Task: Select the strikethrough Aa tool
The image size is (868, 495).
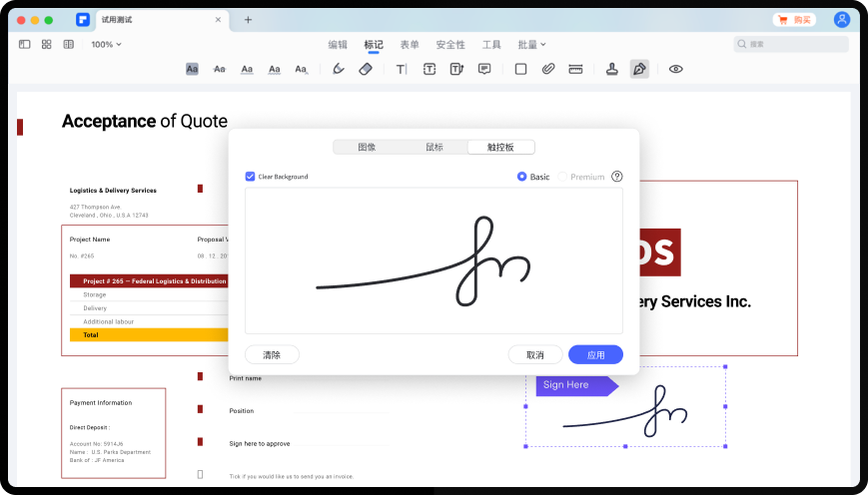Action: tap(220, 69)
